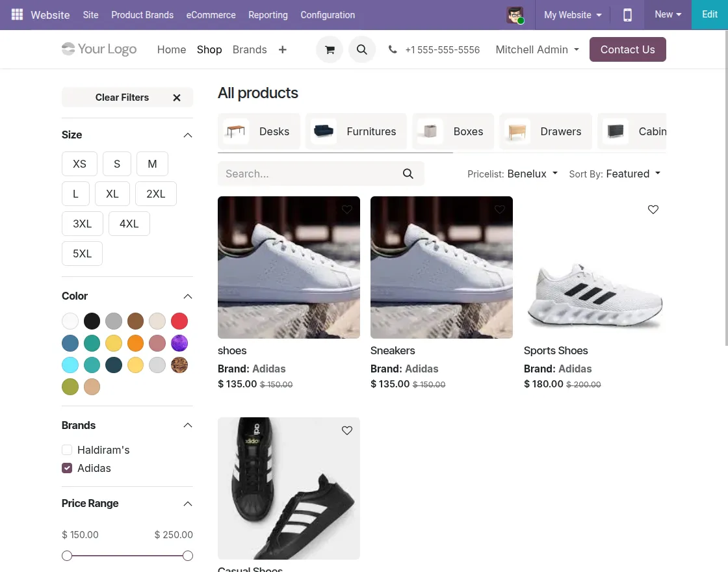
Task: Click the Cabinets category thumbnail icon
Action: (616, 131)
